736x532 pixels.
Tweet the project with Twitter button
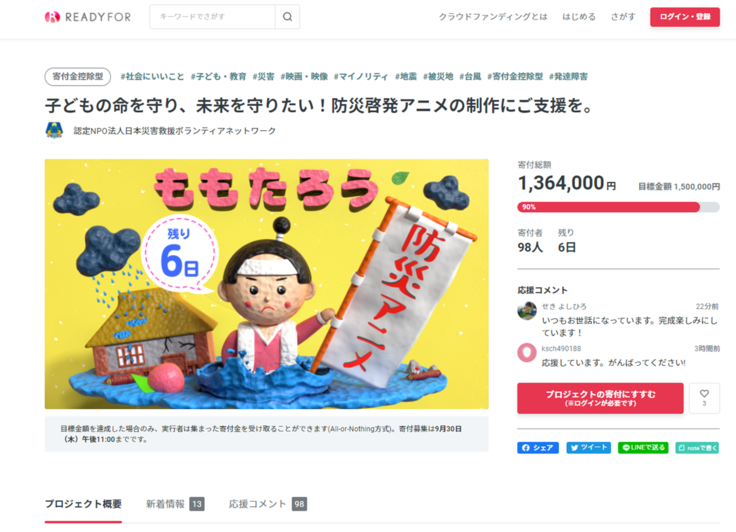[589, 447]
